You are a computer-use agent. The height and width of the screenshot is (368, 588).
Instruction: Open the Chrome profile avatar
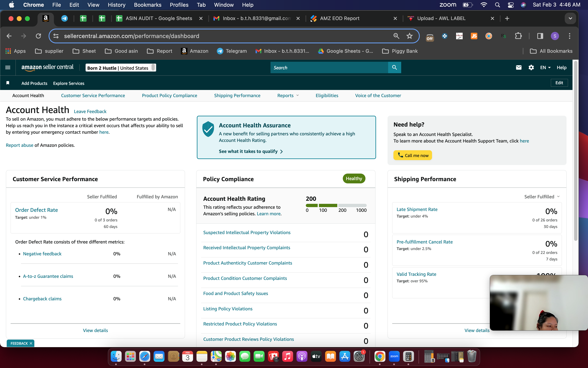(x=555, y=36)
